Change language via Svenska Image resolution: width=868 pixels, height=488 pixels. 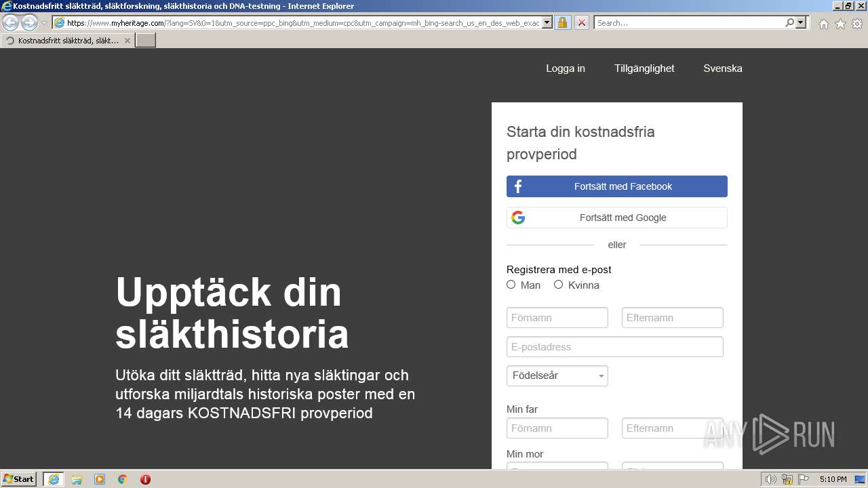[x=723, y=68]
